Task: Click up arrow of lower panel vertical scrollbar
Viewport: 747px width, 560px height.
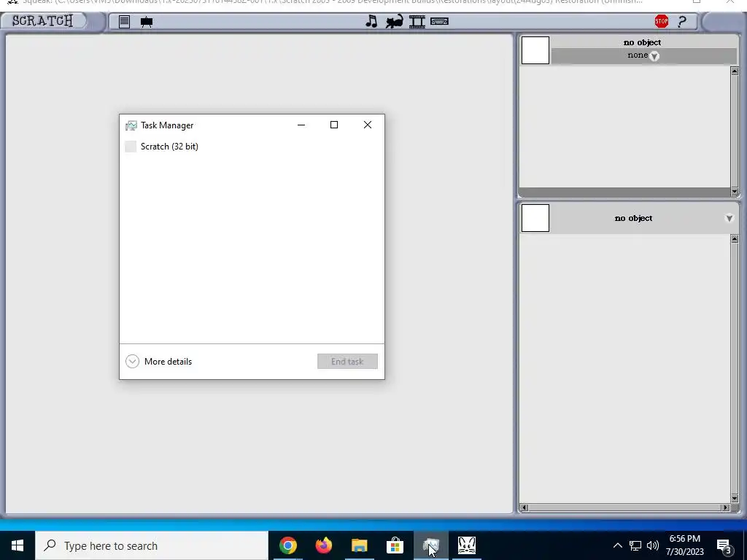Action: point(734,238)
